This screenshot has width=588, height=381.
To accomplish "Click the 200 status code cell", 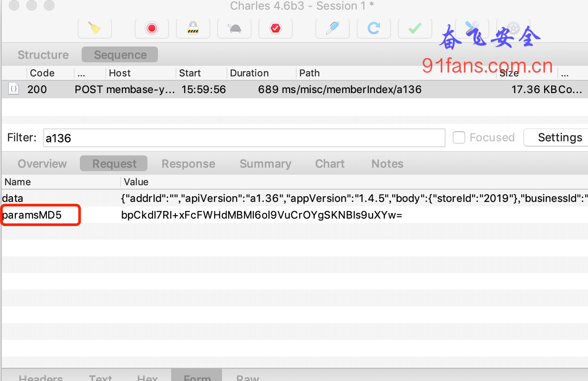I will pyautogui.click(x=37, y=90).
